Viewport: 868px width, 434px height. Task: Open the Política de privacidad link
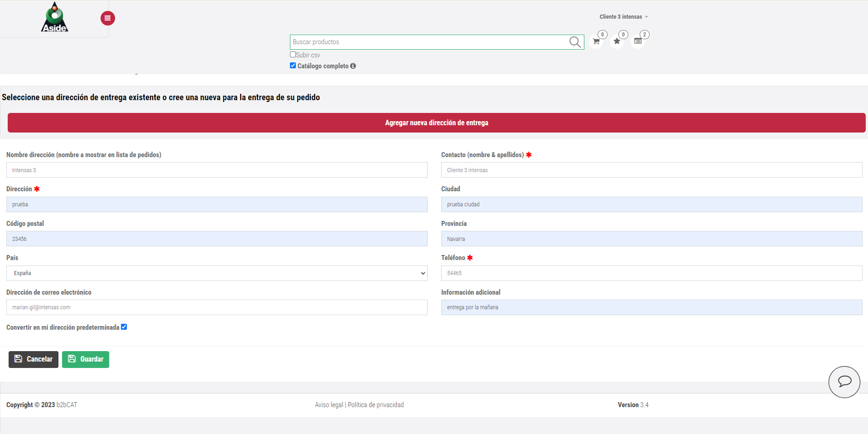click(376, 405)
